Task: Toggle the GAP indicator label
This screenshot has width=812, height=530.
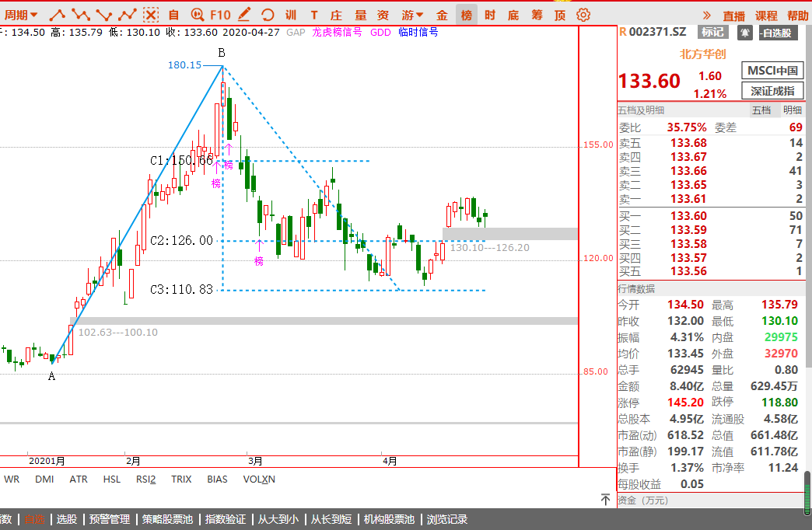Action: (x=296, y=32)
